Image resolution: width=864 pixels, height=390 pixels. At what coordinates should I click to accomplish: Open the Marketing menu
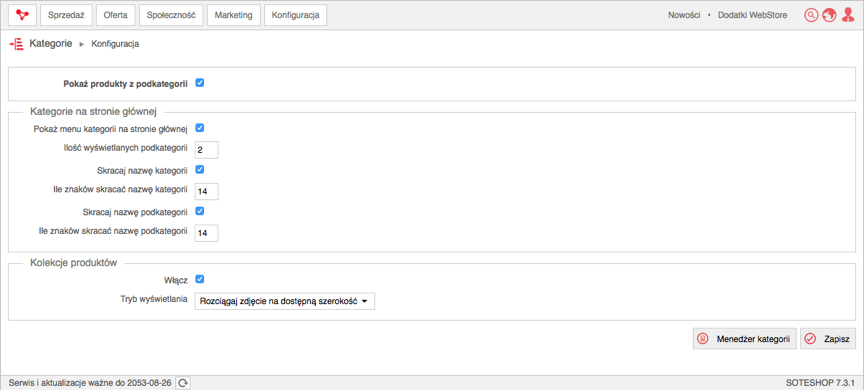click(234, 15)
